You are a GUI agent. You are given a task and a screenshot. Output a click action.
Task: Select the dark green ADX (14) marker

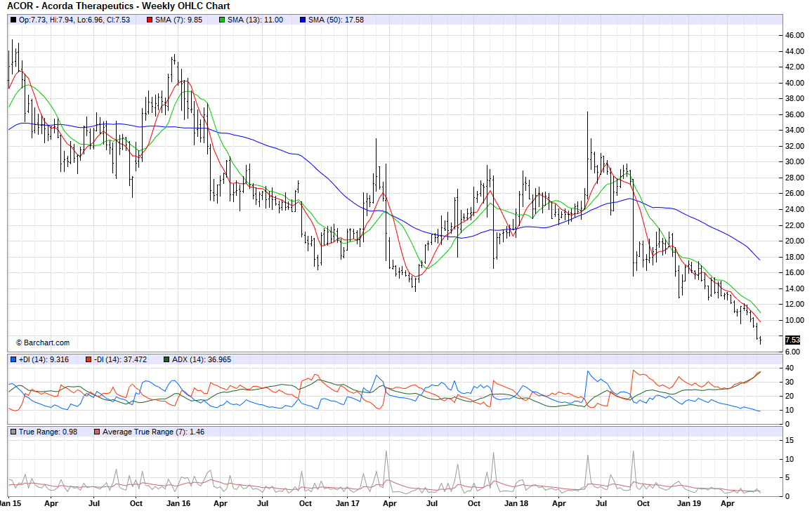(166, 359)
